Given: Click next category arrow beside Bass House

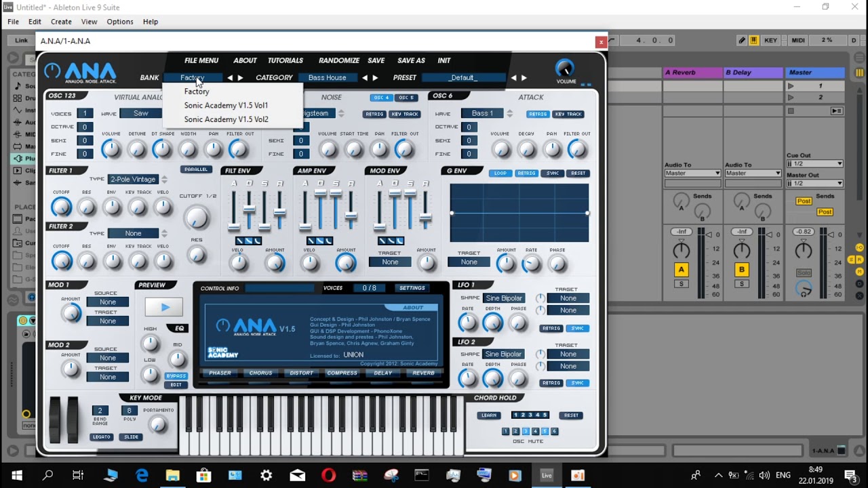Looking at the screenshot, I should pyautogui.click(x=375, y=78).
